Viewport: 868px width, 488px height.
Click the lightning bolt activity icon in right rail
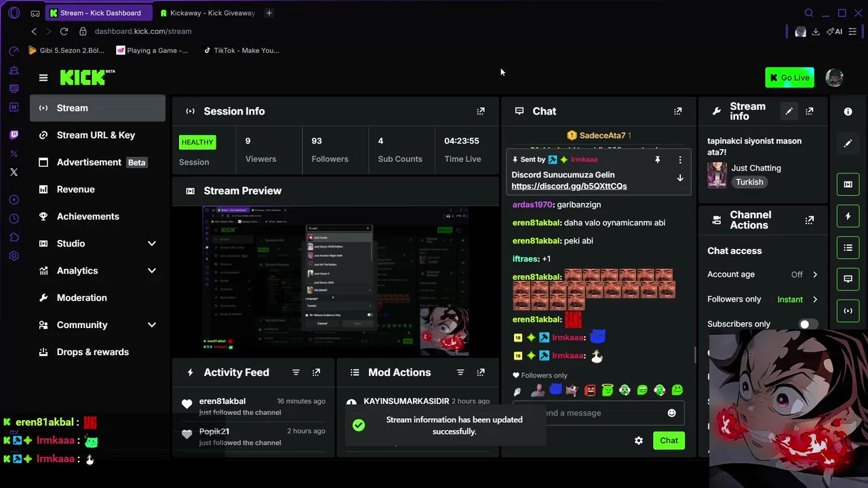[848, 216]
